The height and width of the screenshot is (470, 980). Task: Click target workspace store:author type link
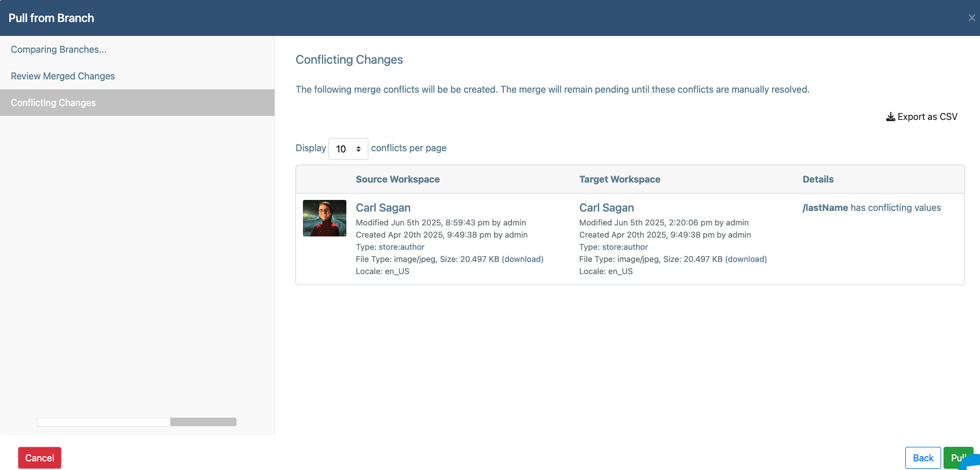click(625, 247)
